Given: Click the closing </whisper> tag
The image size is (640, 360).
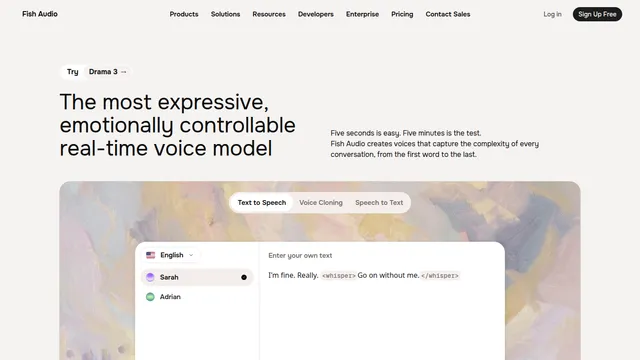Looking at the screenshot, I should (x=440, y=276).
